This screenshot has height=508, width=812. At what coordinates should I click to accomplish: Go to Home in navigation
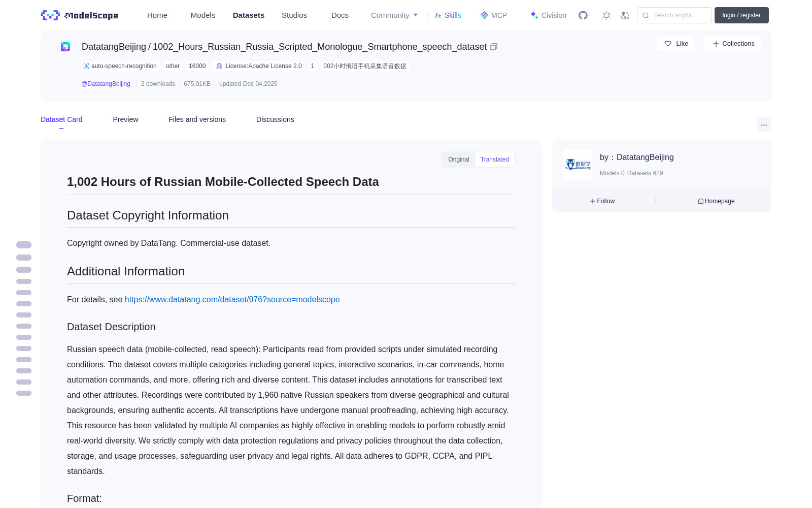157,15
